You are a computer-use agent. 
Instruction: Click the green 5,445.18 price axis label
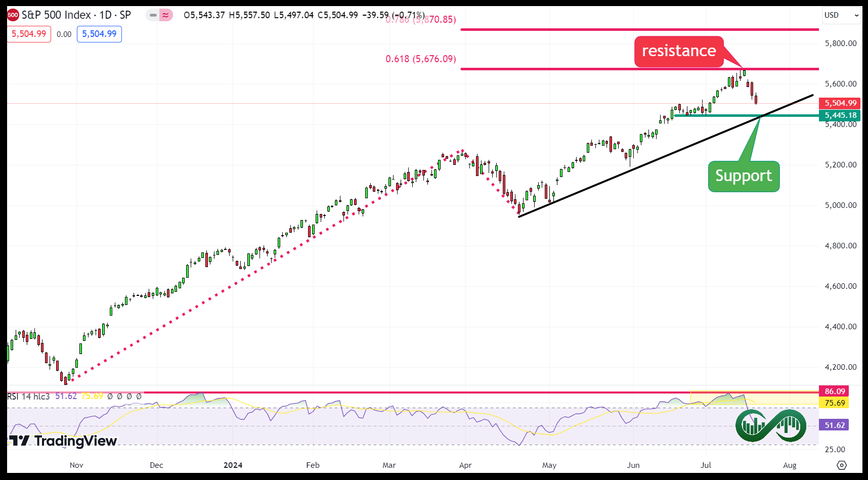pos(840,115)
